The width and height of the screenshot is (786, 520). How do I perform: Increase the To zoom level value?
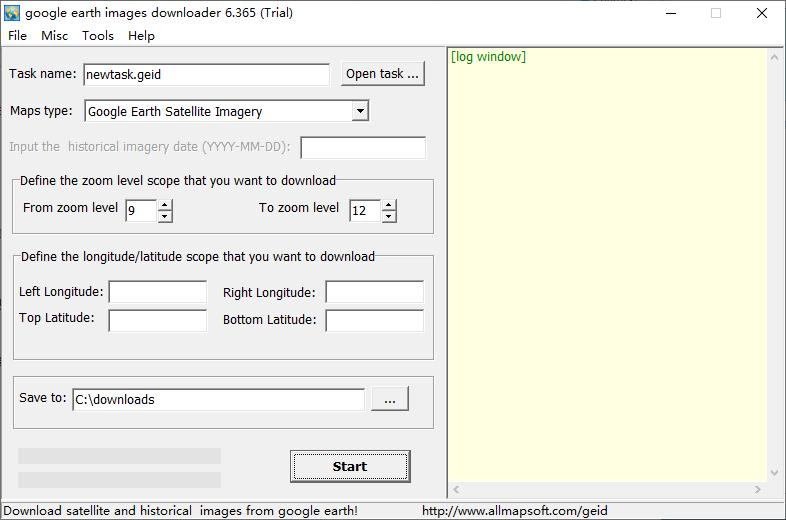coord(388,205)
